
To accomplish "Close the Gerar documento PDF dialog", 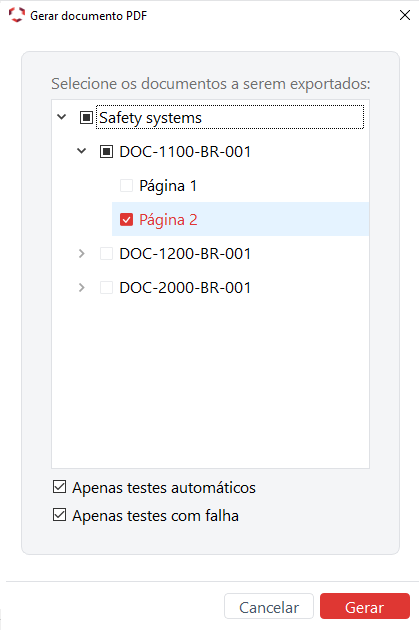I will point(405,15).
